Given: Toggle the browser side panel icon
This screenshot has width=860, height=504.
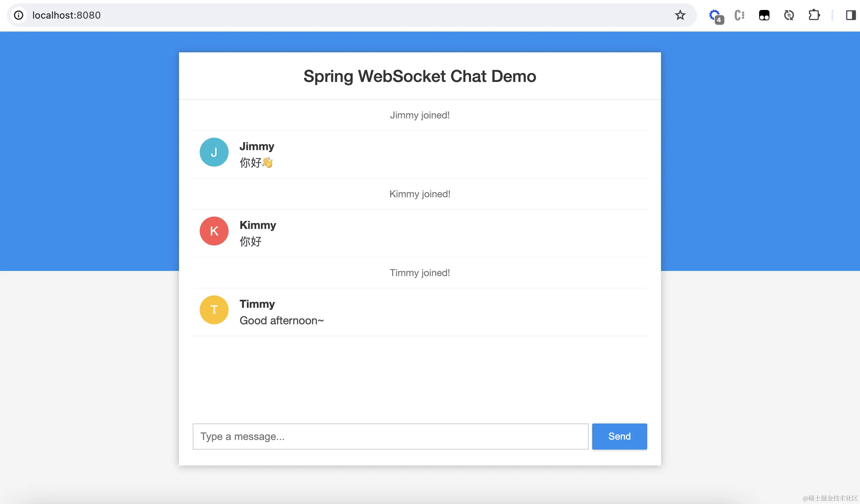Looking at the screenshot, I should tap(851, 15).
